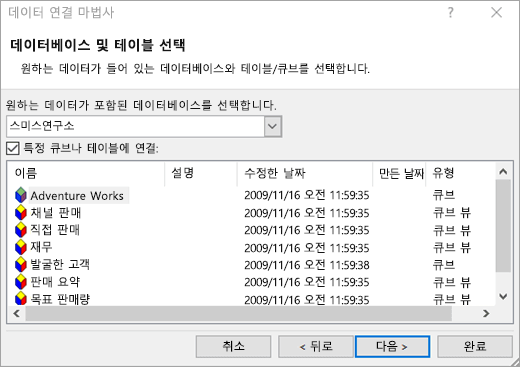This screenshot has height=367, width=520.
Task: Click the 11:59:38 modified date cell
Action: click(307, 265)
